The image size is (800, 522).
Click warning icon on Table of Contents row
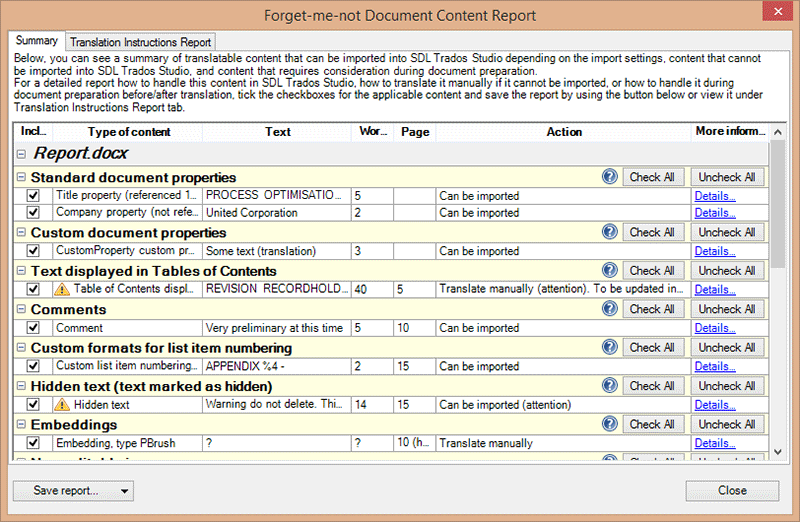coord(62,289)
